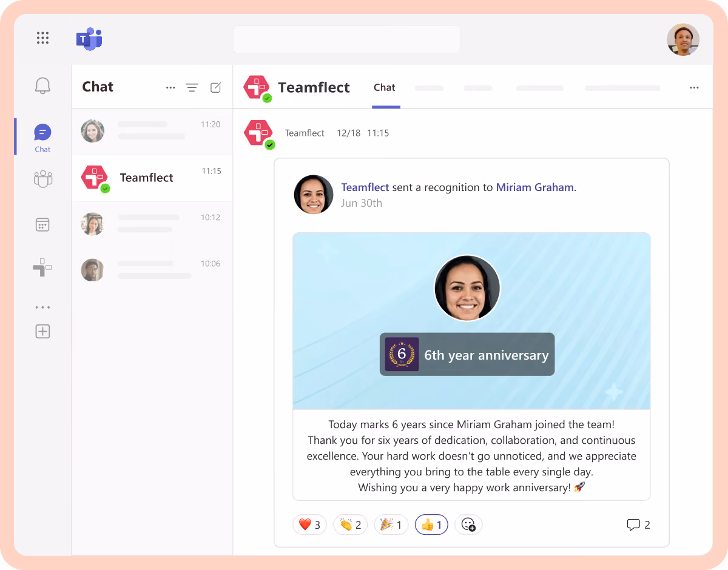The width and height of the screenshot is (728, 570).
Task: Click the Jun 30th date text
Action: point(362,203)
